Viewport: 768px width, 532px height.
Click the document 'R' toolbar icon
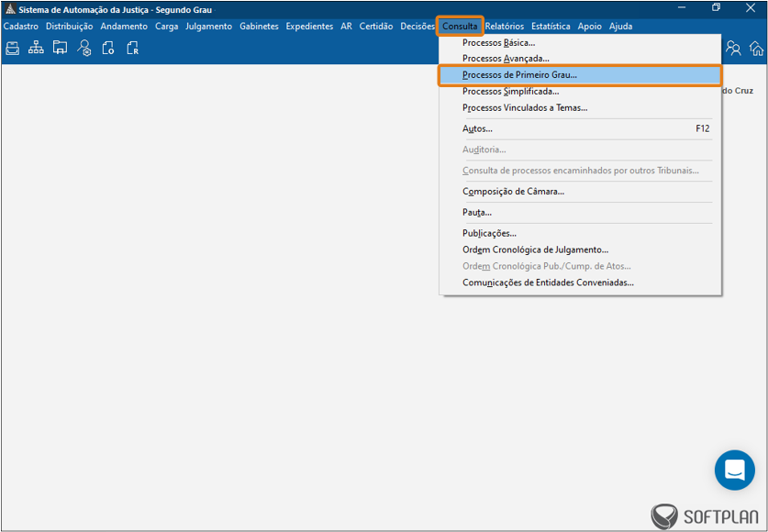(x=132, y=49)
